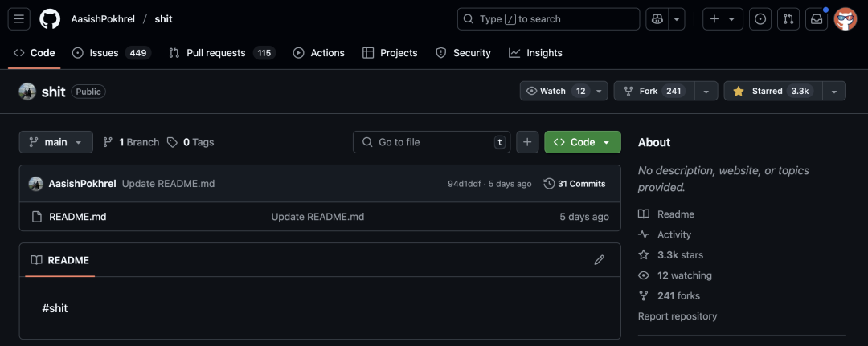Switch to the Projects tab
Screen dimensions: 868x346
[390, 53]
